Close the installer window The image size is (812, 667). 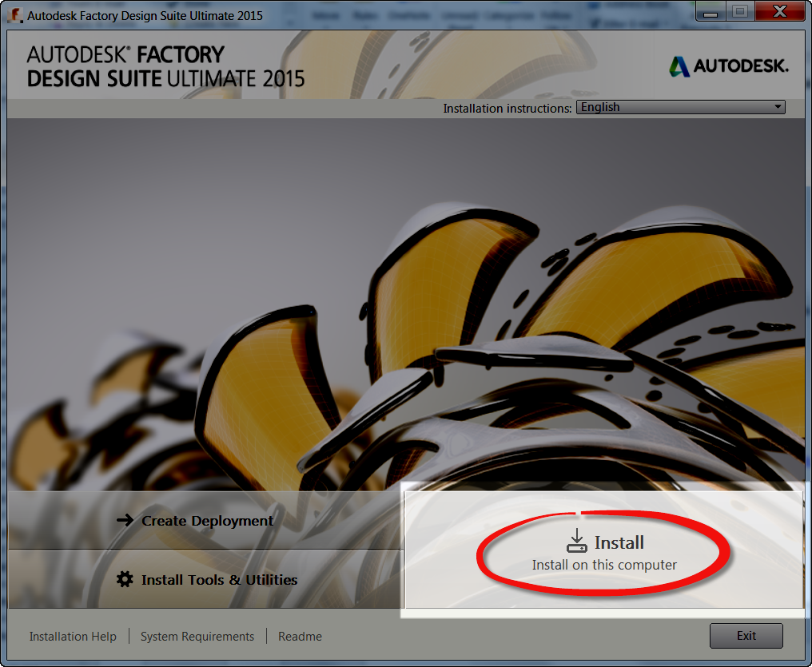(780, 11)
